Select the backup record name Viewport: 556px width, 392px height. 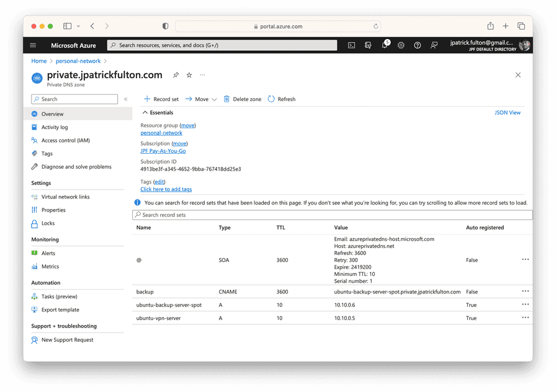coord(145,292)
